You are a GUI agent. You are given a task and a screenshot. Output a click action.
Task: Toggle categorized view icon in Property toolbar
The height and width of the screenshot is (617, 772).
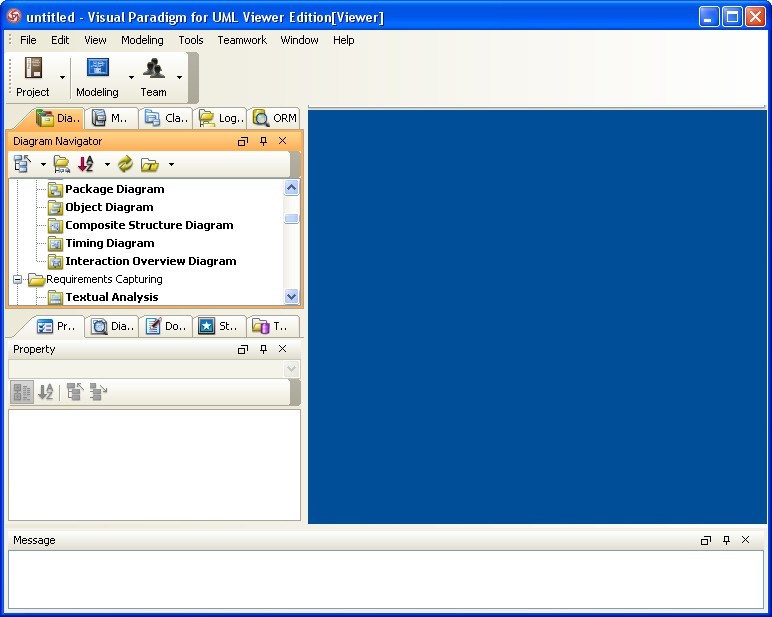coord(22,392)
